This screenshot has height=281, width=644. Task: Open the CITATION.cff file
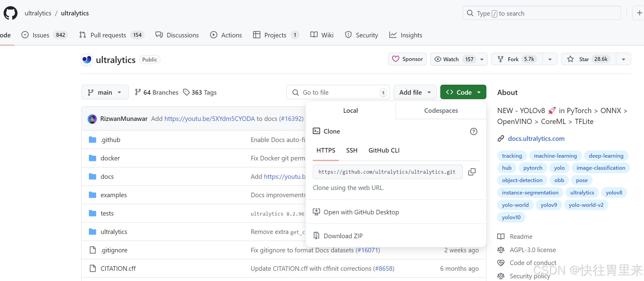point(118,269)
